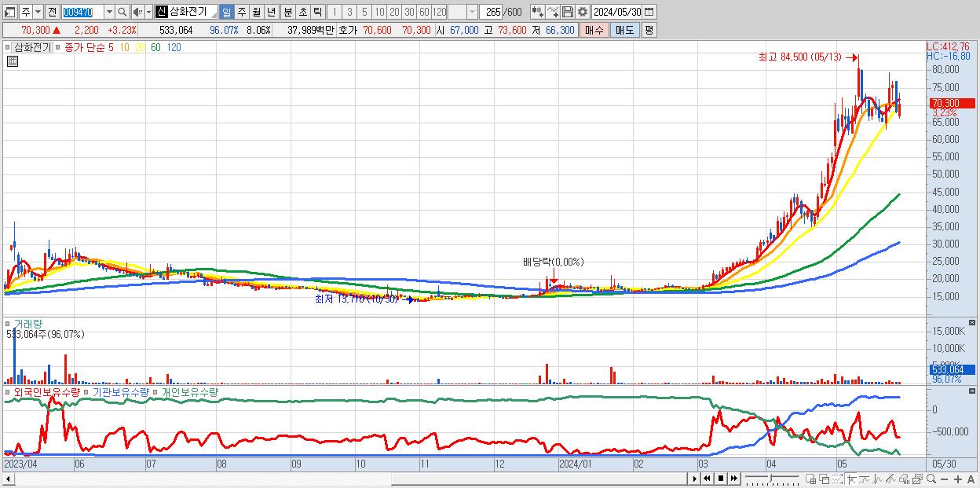Select the 초 second period toggle
Image resolution: width=980 pixels, height=488 pixels.
pyautogui.click(x=302, y=12)
